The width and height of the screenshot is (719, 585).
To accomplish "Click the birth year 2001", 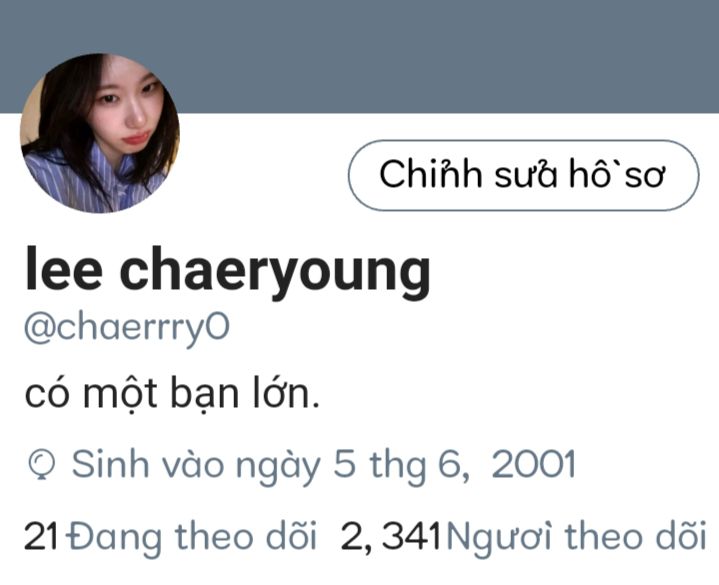I will (x=533, y=464).
